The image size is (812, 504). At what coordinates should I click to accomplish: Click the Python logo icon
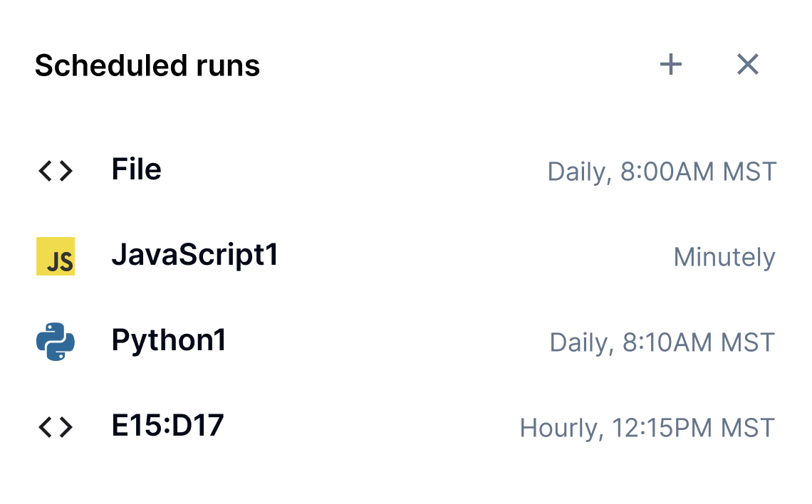coord(56,342)
